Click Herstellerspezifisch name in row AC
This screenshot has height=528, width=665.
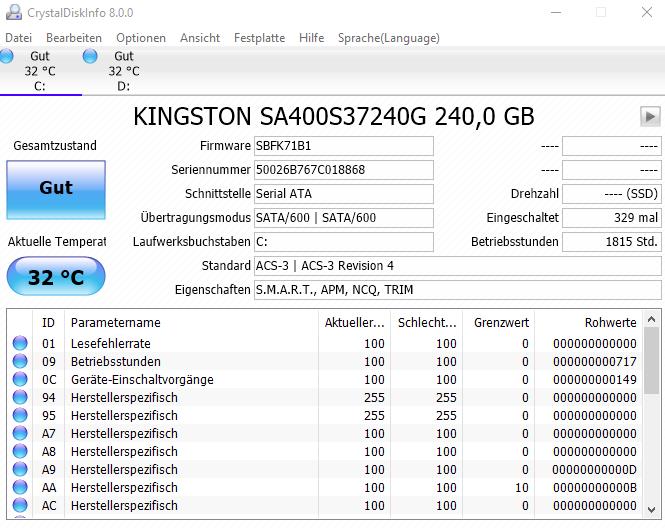[x=124, y=506]
